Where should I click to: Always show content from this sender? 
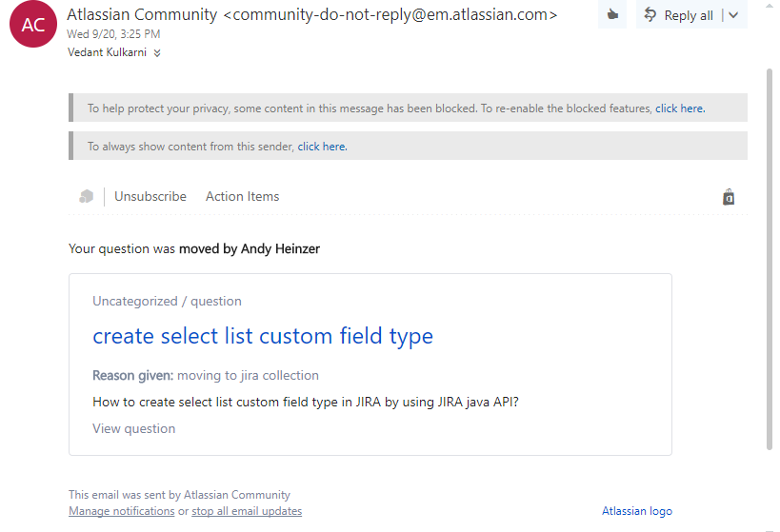click(322, 147)
